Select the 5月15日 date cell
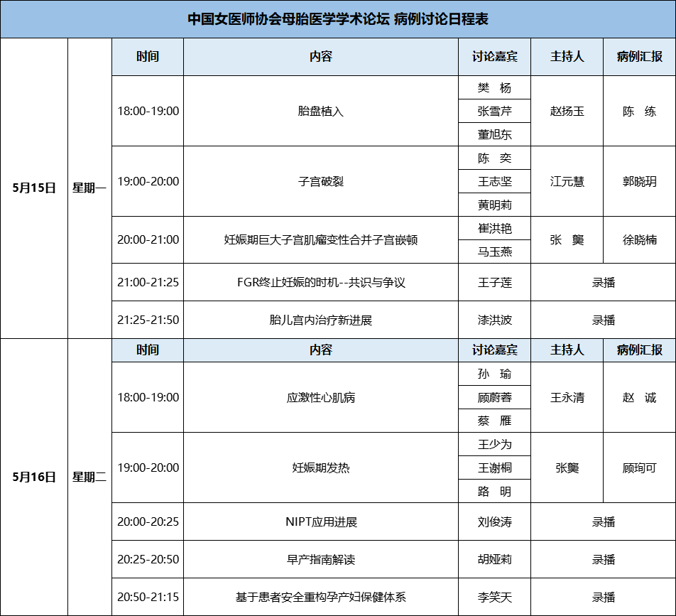Viewport: 676px width, 616px height. [x=34, y=188]
